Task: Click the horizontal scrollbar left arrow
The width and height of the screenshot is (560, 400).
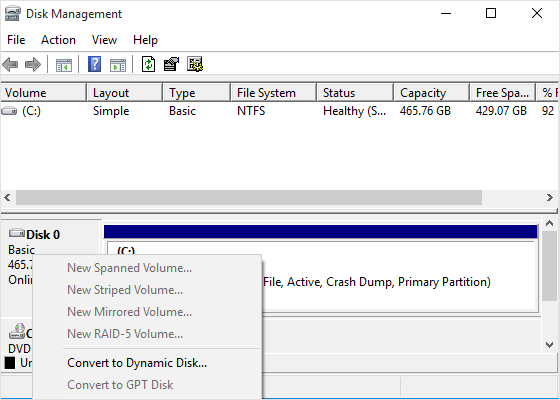Action: tap(8, 198)
